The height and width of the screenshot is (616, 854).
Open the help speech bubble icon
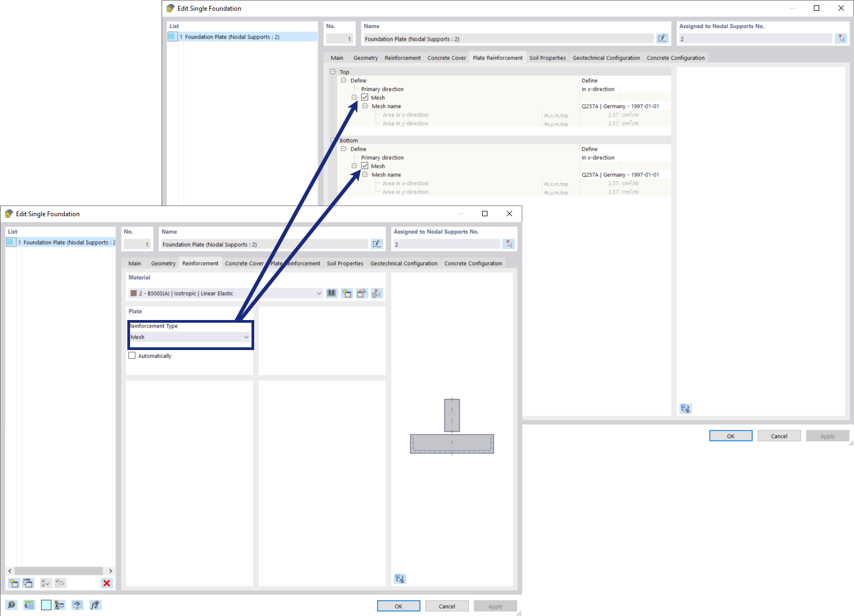(x=11, y=605)
